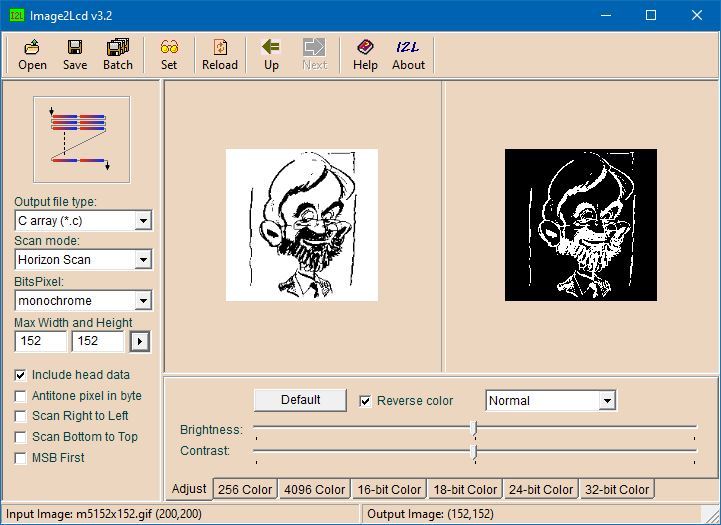Switch to 32-bit Color tab
This screenshot has height=525, width=721.
617,490
